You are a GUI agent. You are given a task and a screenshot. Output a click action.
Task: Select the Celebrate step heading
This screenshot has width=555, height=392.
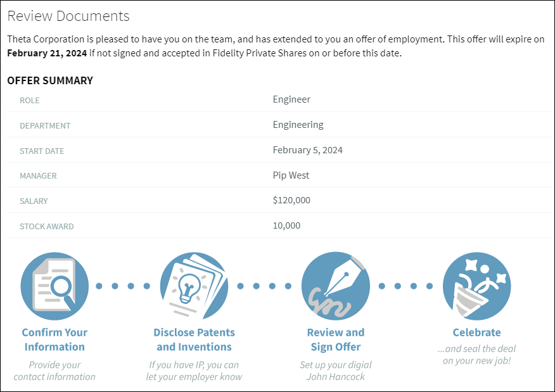point(476,332)
